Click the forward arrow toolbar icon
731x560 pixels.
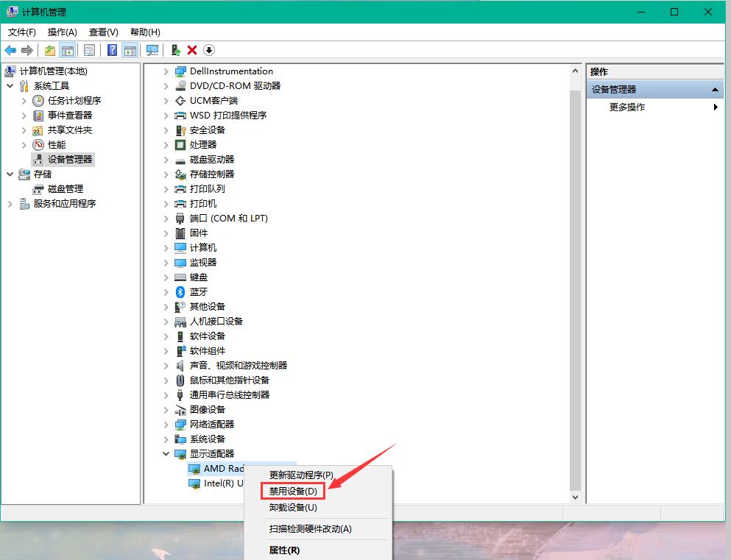click(27, 50)
